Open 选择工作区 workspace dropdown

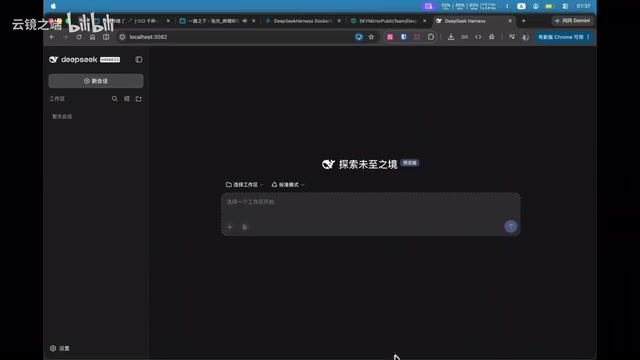click(244, 184)
